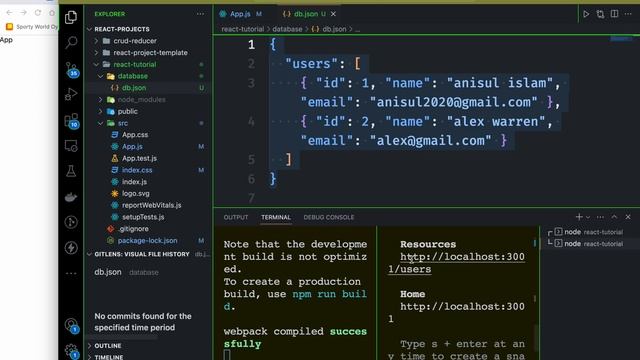Click the Open Changes compare icon
This screenshot has height=360, width=640.
600,14
